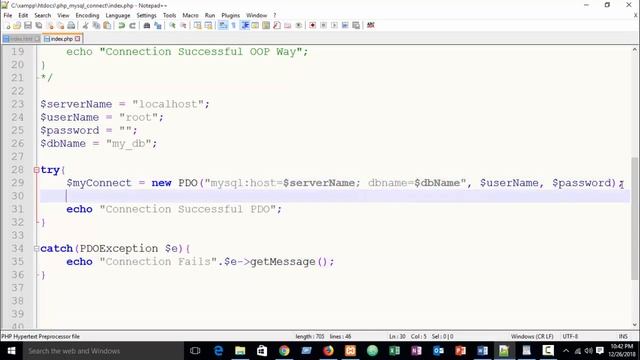640x360 pixels.
Task: Click the Save All toolbar icon
Action: [39, 25]
